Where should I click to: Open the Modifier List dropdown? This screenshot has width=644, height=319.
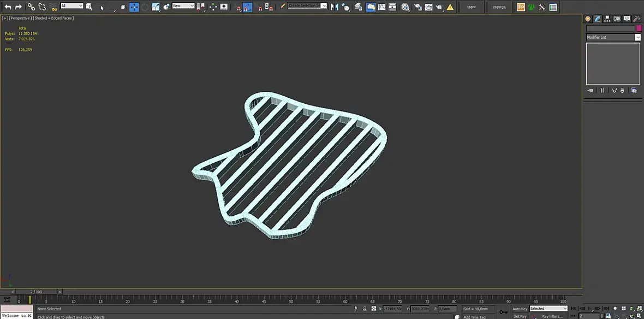click(613, 37)
